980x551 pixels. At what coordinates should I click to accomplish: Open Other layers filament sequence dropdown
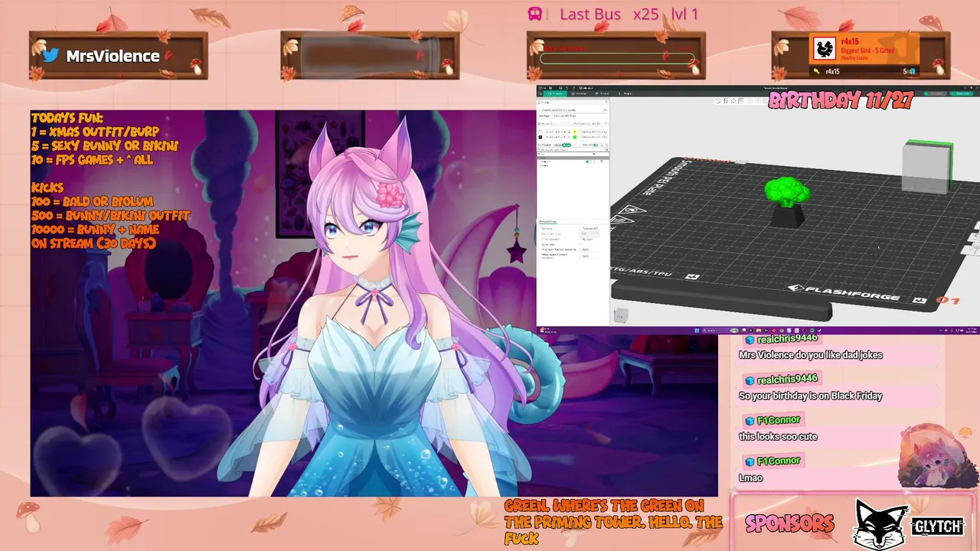pyautogui.click(x=590, y=256)
